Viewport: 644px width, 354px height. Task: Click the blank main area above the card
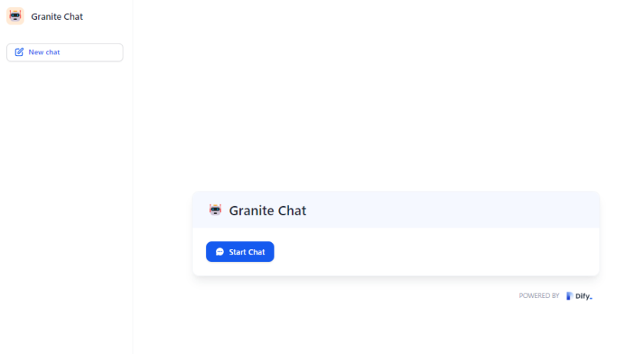pyautogui.click(x=388, y=94)
